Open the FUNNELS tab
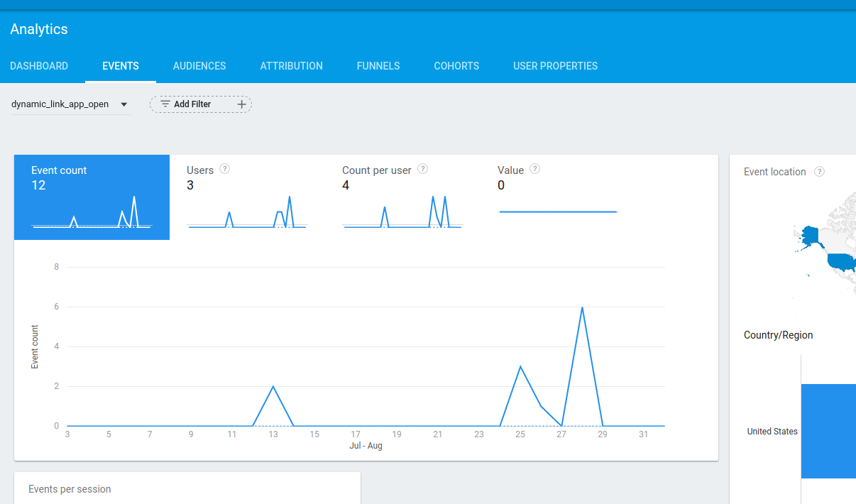Viewport: 856px width, 504px height. point(378,65)
